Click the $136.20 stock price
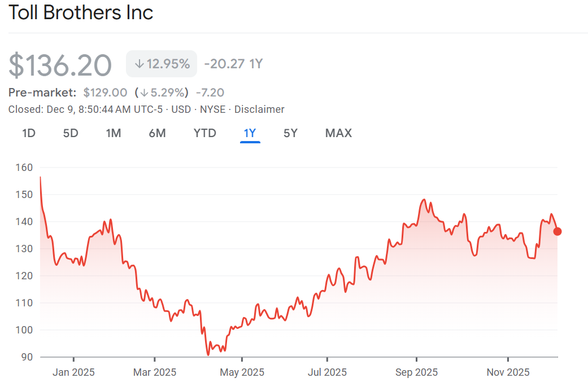The image size is (588, 391). pos(60,65)
